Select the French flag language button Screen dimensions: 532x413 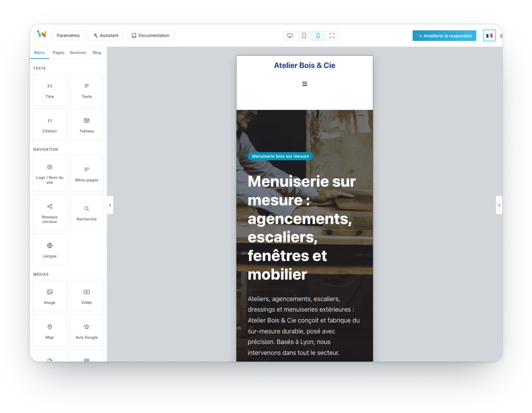click(489, 35)
